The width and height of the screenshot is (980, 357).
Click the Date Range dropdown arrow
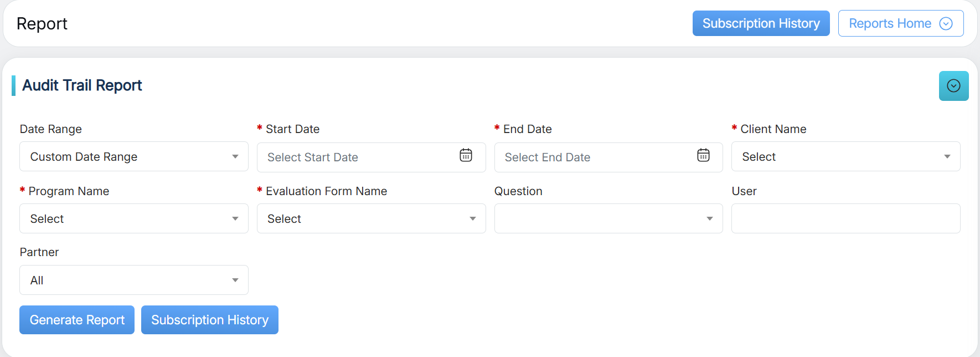(235, 157)
